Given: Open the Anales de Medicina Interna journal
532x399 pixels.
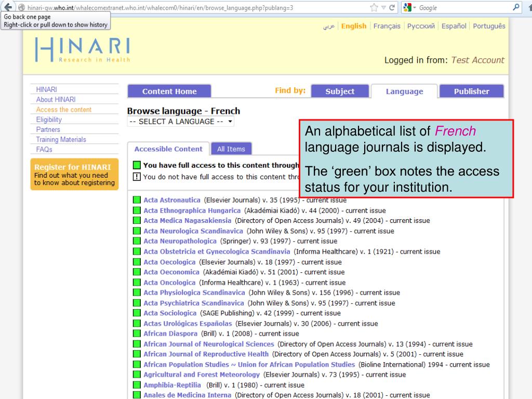Looking at the screenshot, I should click(187, 395).
